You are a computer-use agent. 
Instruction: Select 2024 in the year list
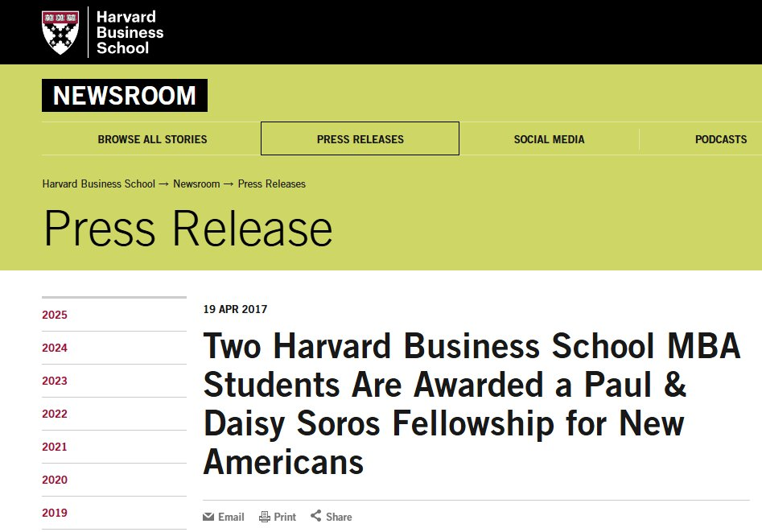click(55, 348)
